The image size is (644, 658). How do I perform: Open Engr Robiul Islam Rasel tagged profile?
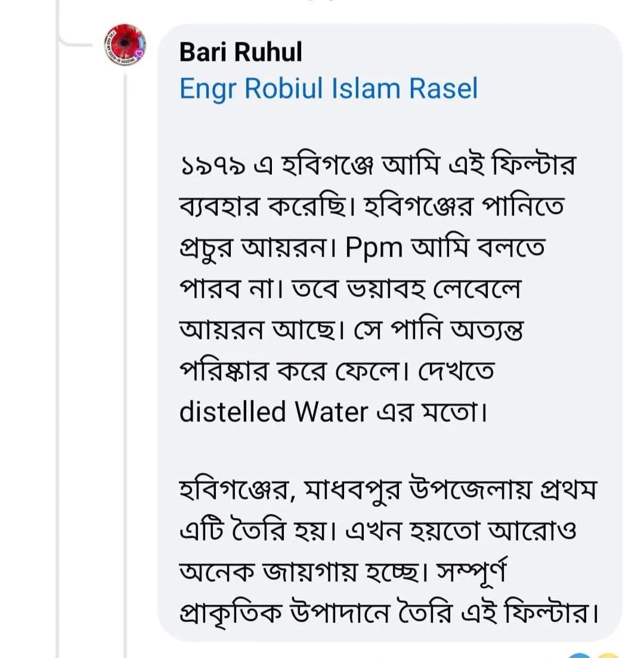click(329, 88)
